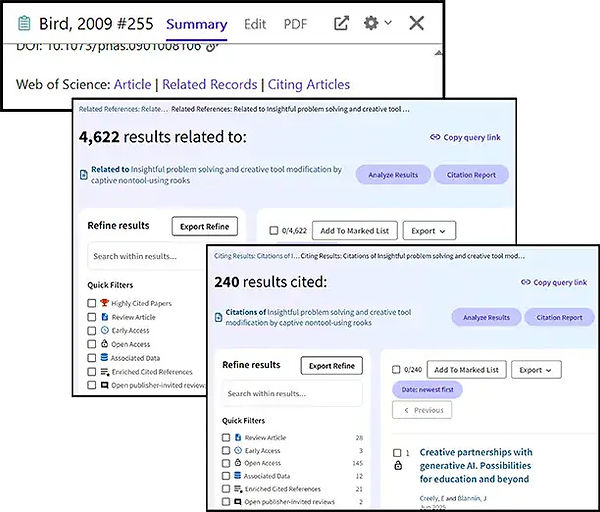The width and height of the screenshot is (600, 512).
Task: Check Open Access filter in citing results window
Action: 226,463
